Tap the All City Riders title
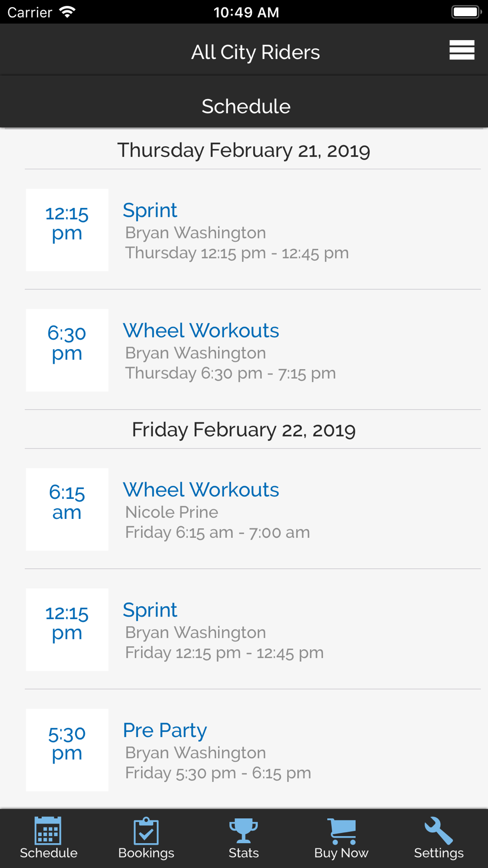The width and height of the screenshot is (488, 868). coord(255,52)
